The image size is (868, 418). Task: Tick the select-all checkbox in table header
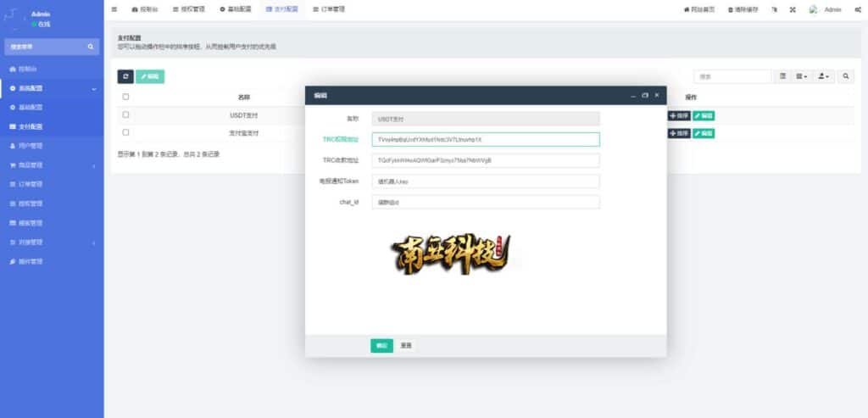(x=126, y=97)
